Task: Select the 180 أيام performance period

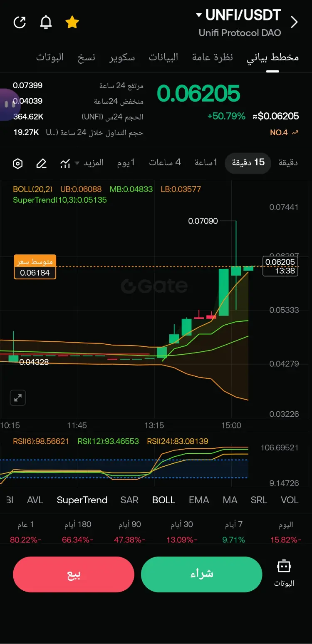Action: (x=78, y=532)
